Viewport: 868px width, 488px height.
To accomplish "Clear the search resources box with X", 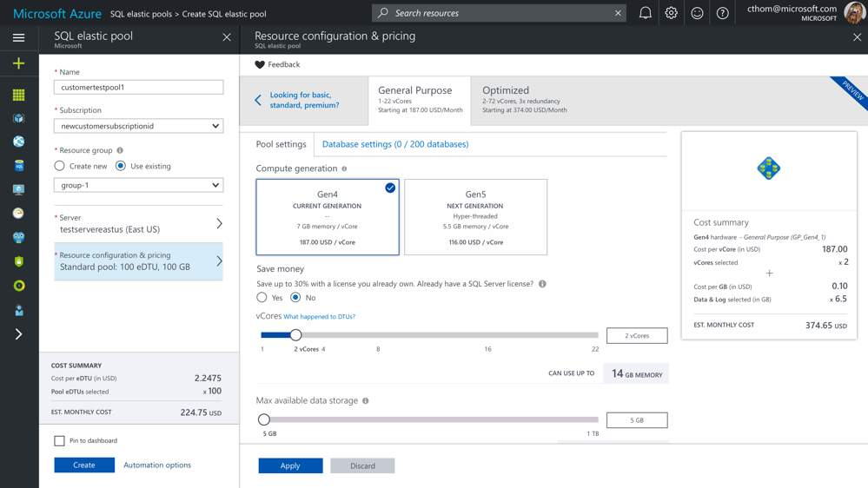I will [618, 13].
